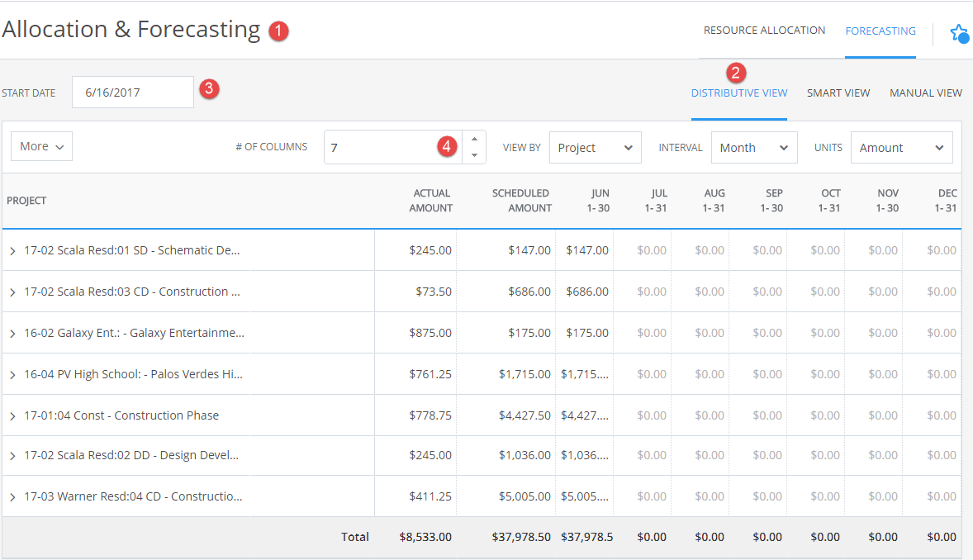
Task: Select the DISTRIBUTIVE VIEW tab
Action: click(x=739, y=93)
